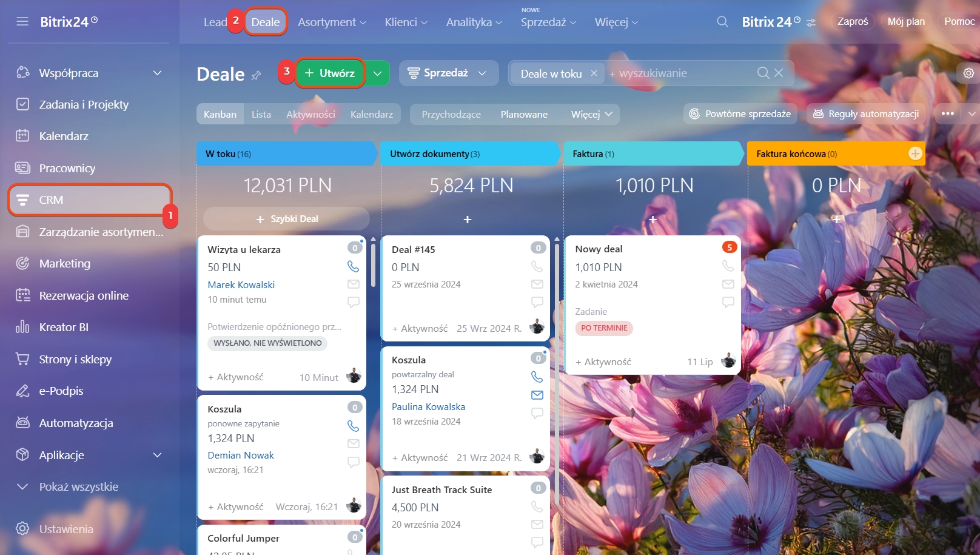Open the Klienci menu dropdown
Screen dimensions: 980x555
coord(406,22)
